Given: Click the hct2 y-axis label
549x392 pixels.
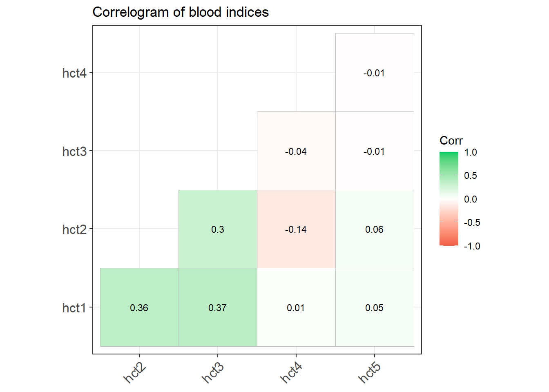Looking at the screenshot, I should tap(74, 229).
